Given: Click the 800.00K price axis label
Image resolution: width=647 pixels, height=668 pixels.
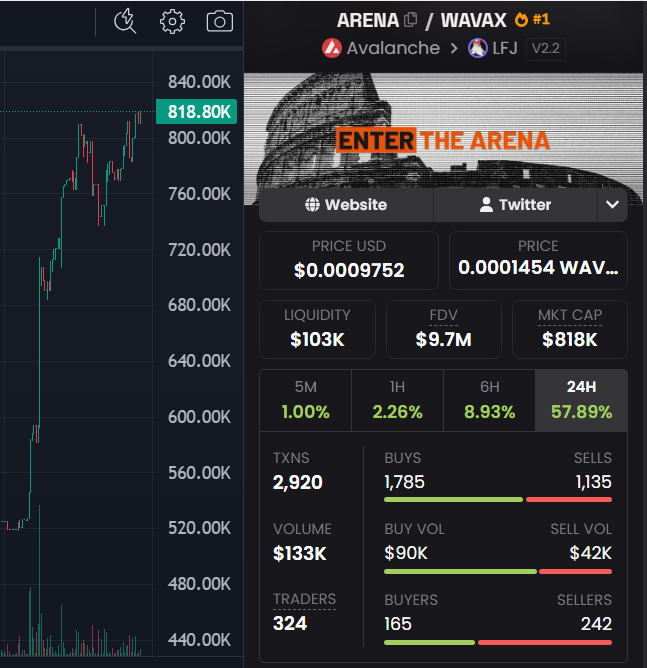Looking at the screenshot, I should point(199,138).
